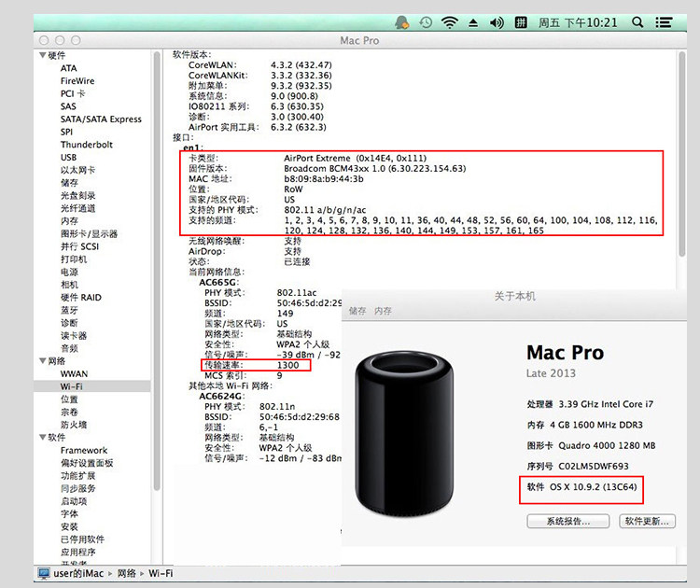This screenshot has width=700, height=588.
Task: Select 并行 SCSI in the sidebar
Action: click(79, 246)
